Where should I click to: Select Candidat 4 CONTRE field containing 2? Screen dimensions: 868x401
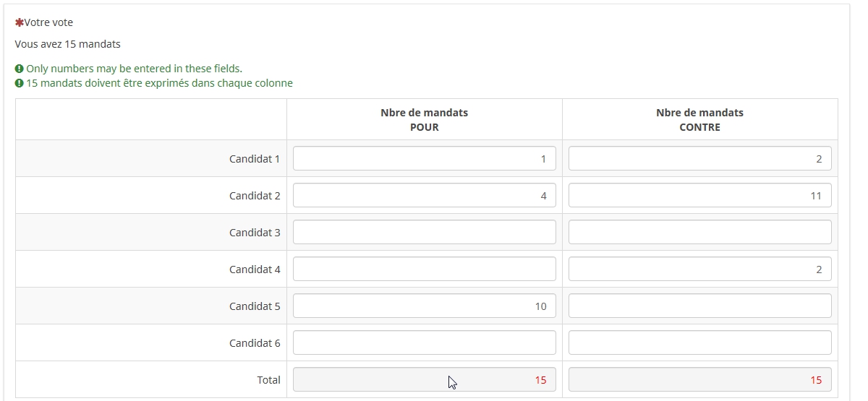coord(699,270)
